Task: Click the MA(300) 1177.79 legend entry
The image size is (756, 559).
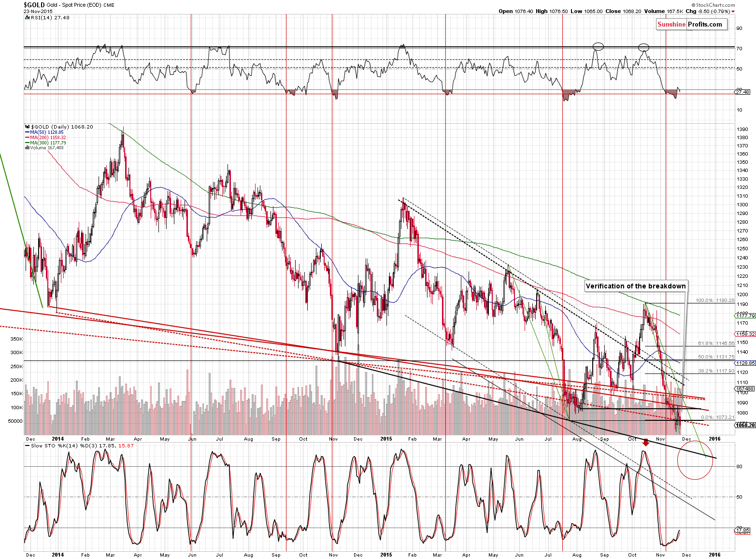Action: click(48, 143)
